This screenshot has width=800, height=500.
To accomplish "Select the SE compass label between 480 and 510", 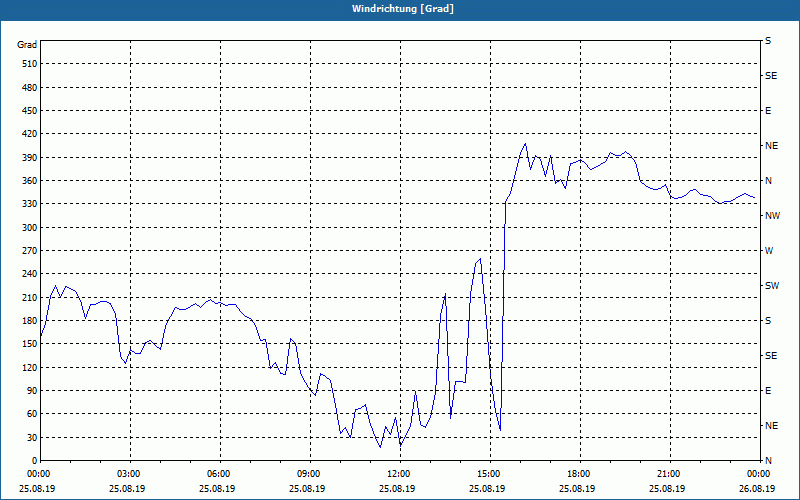I will coord(771,76).
